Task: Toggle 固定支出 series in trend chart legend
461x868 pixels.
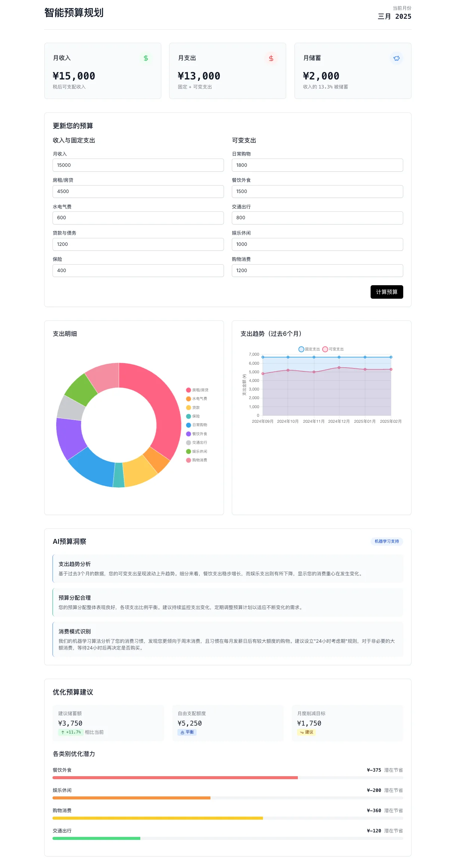Action: click(x=309, y=349)
